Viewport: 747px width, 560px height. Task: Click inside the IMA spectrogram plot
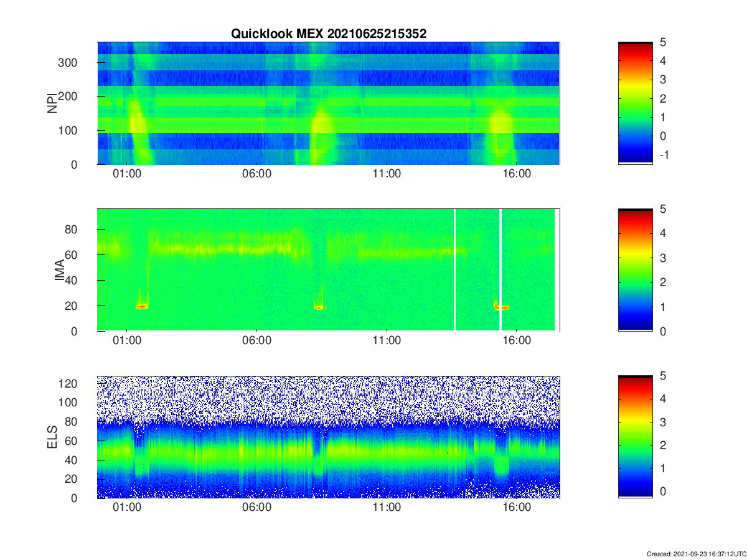(x=329, y=270)
